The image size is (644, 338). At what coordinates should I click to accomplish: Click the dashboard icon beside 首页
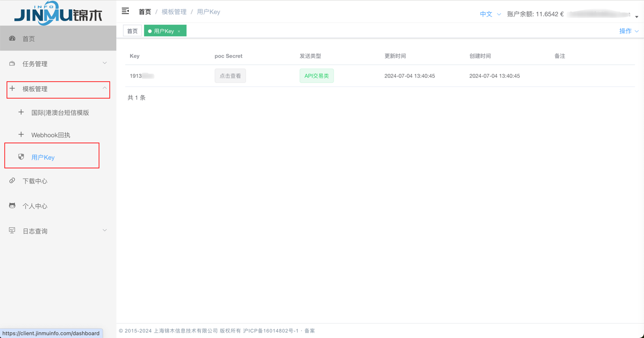(x=13, y=39)
